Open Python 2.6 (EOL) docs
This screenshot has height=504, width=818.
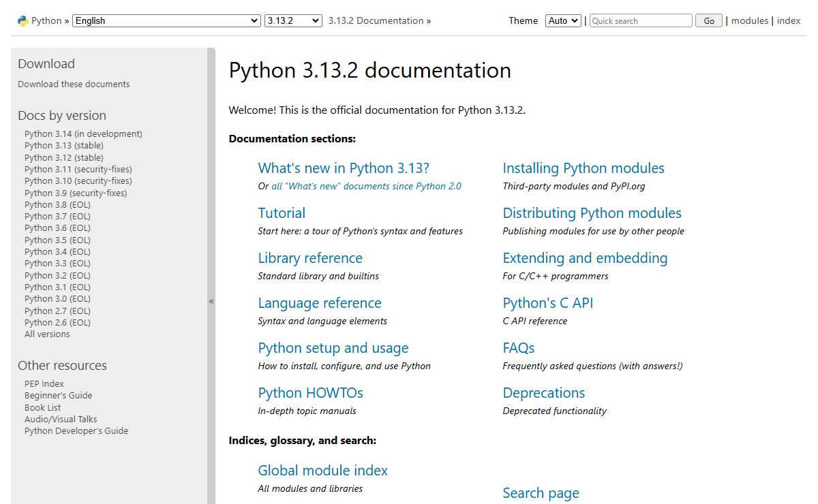tap(57, 323)
